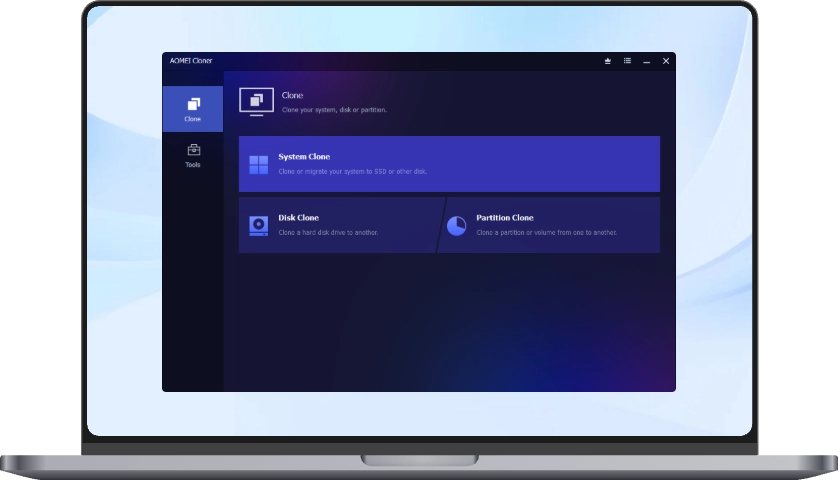
Task: Click the crown upgrade icon in title bar
Action: tap(607, 61)
